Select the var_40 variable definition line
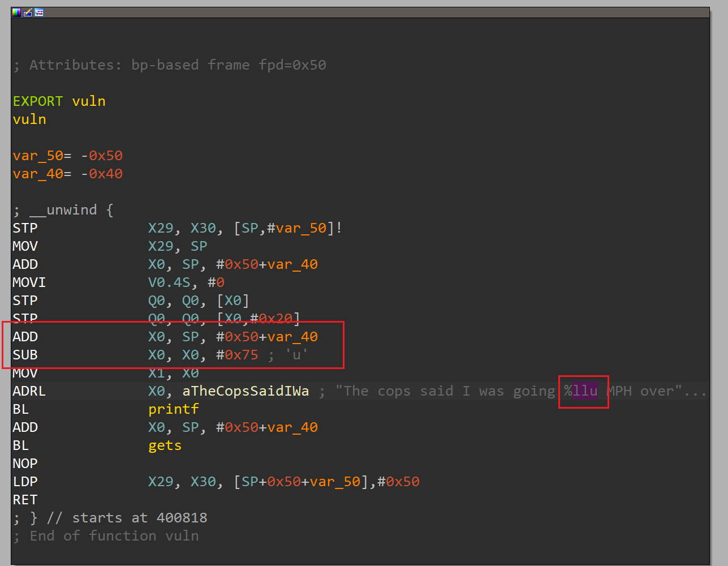Image resolution: width=728 pixels, height=566 pixels. (x=67, y=174)
